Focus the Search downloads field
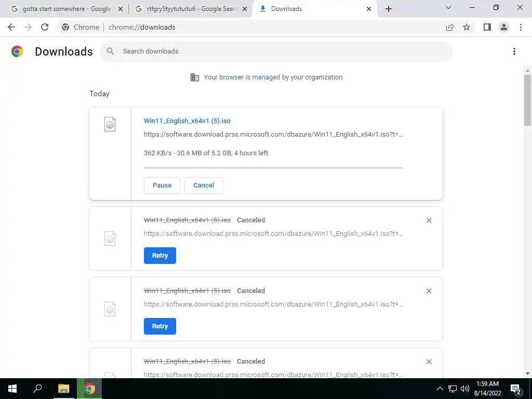Screen dimensions: 532x399 pyautogui.click(x=275, y=51)
